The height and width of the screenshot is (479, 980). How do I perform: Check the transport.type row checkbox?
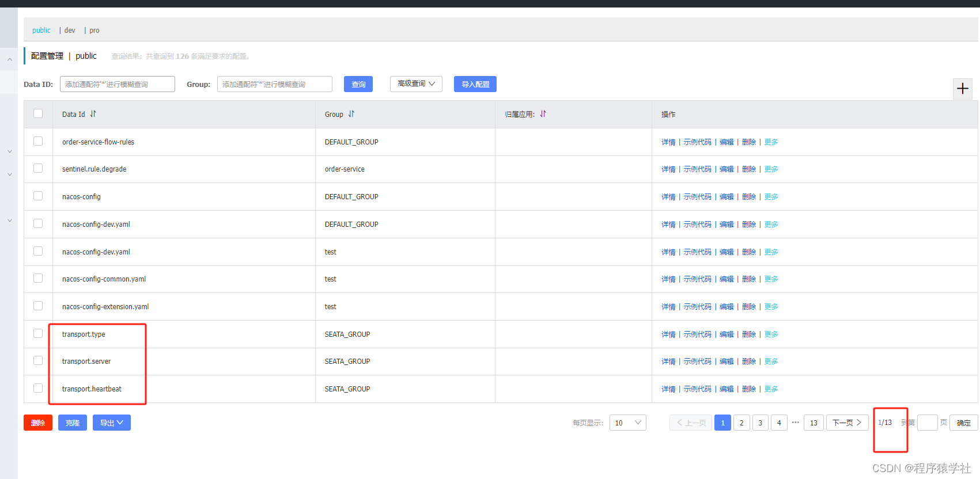(x=38, y=333)
